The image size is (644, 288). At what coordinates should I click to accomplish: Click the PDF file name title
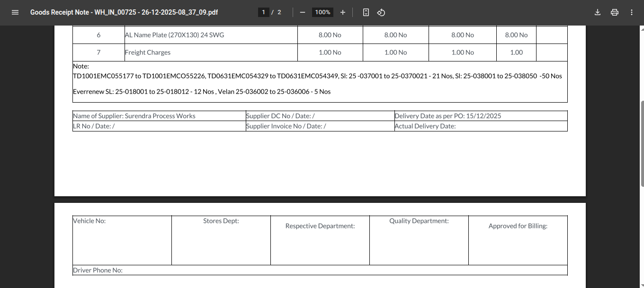point(124,12)
